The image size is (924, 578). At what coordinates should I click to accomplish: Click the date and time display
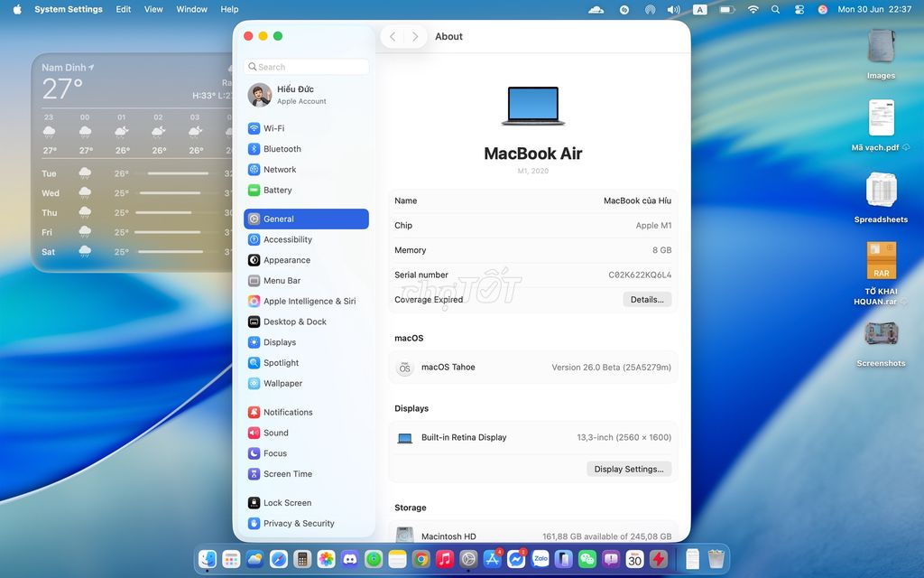[874, 9]
